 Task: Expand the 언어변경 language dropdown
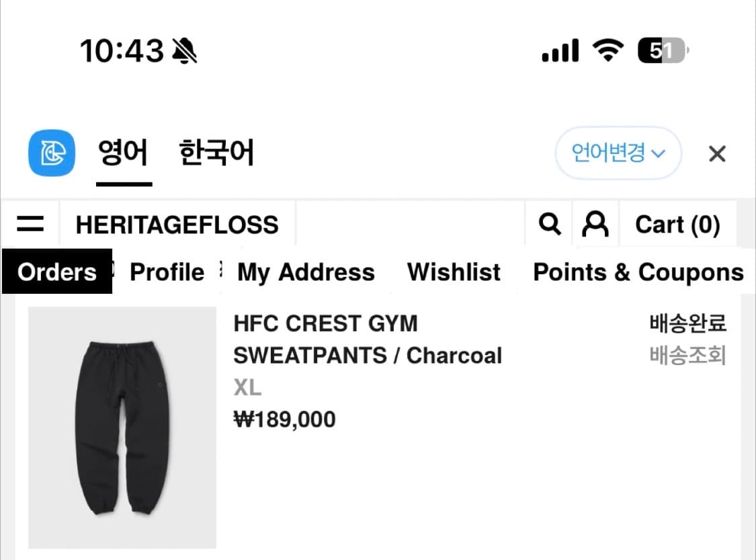618,153
